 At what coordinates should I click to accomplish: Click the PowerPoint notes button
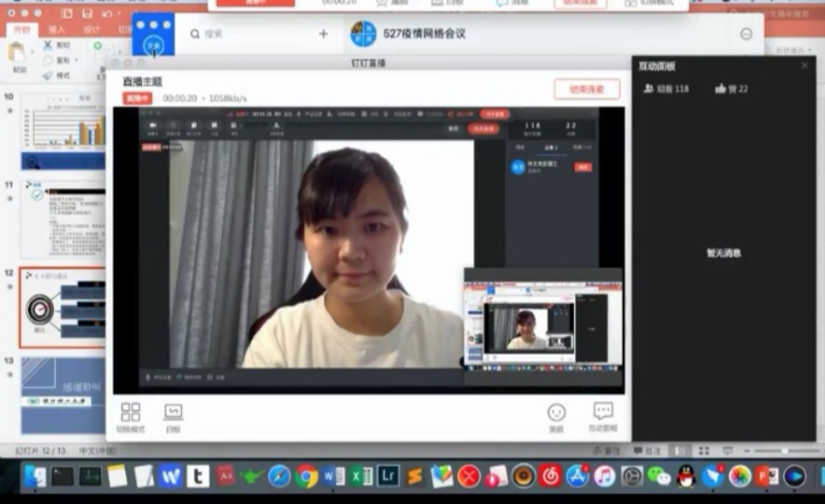click(x=606, y=451)
